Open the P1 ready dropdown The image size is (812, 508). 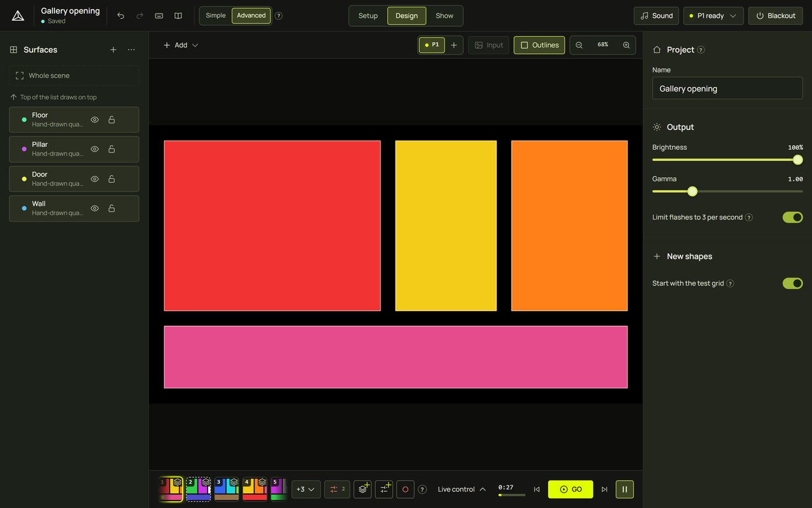[x=713, y=16]
